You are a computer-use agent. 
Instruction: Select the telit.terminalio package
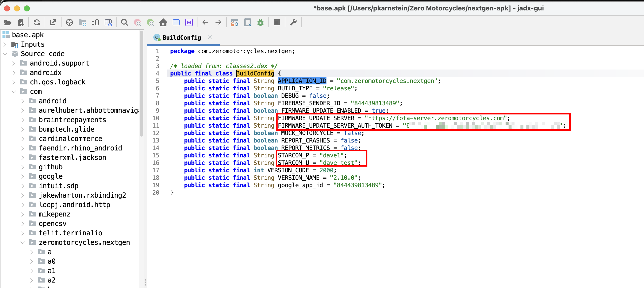tap(70, 233)
